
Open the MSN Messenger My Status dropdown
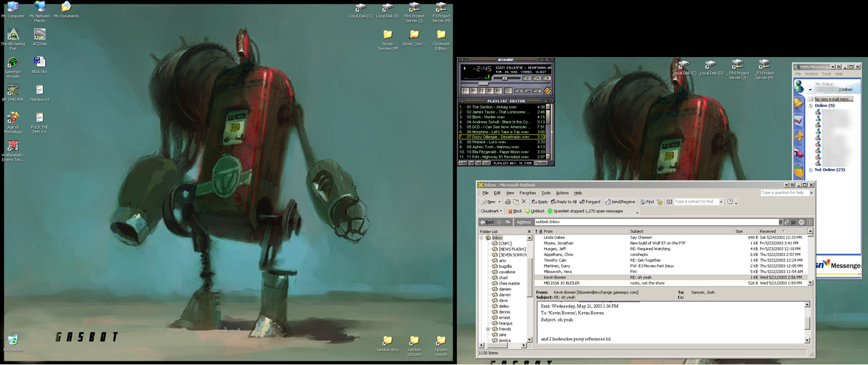(x=810, y=90)
